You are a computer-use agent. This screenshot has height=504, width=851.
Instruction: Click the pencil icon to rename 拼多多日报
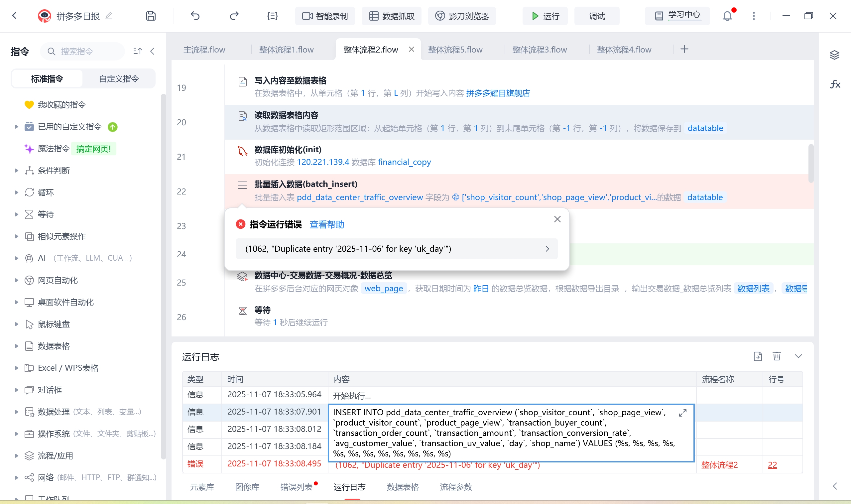[x=109, y=16]
